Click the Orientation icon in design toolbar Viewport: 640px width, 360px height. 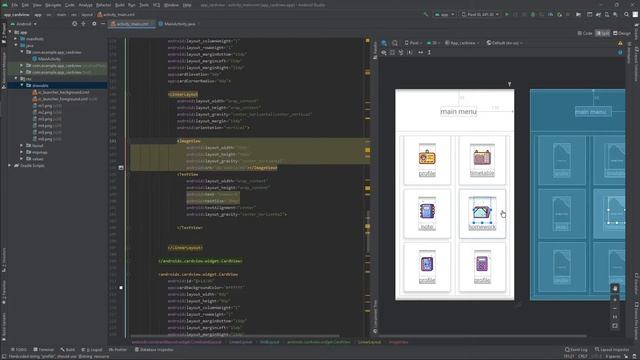tap(395, 42)
